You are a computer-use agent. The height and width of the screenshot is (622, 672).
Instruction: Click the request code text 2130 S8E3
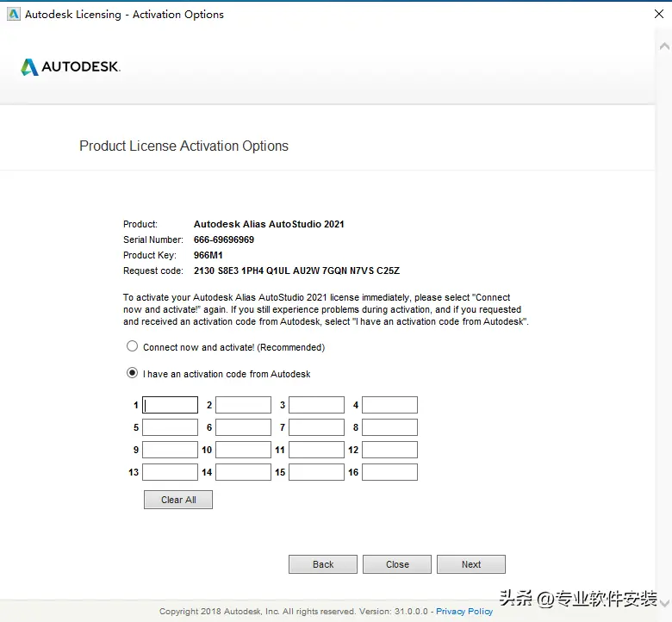[x=296, y=271]
